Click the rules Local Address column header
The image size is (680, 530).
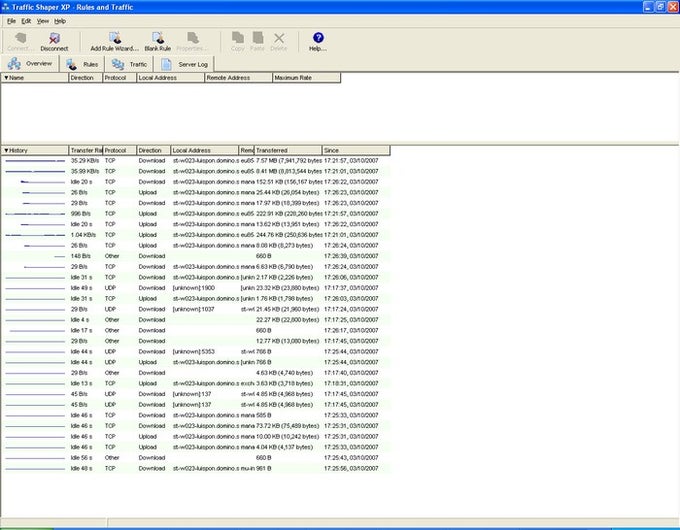pos(170,78)
